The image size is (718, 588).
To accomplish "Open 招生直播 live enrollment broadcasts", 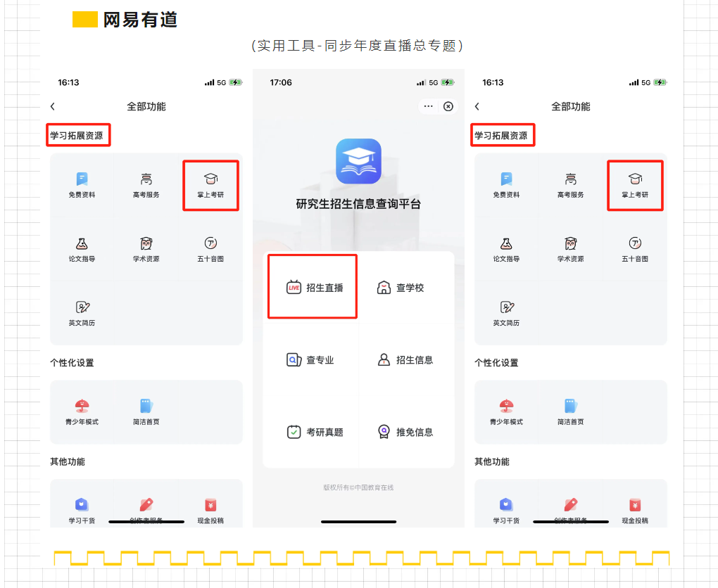I will (x=315, y=288).
